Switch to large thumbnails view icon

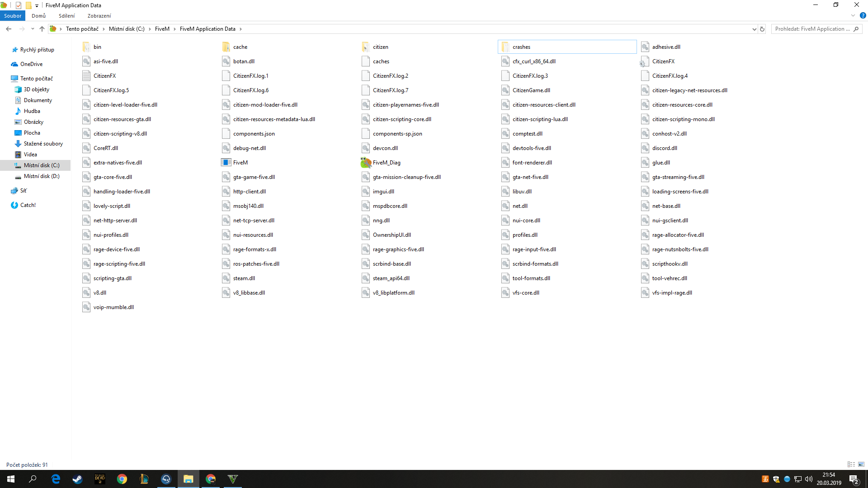click(861, 465)
